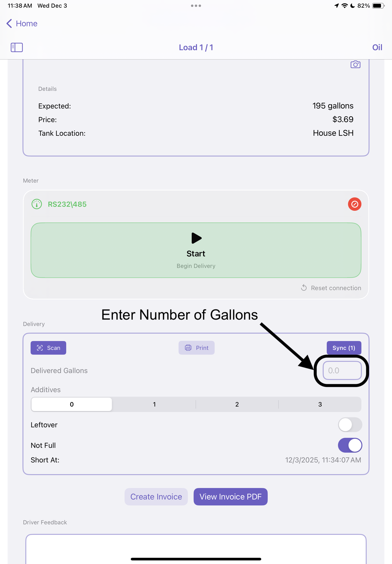Tap the Reset connection icon
Viewport: 392px width, 564px height.
coord(304,287)
